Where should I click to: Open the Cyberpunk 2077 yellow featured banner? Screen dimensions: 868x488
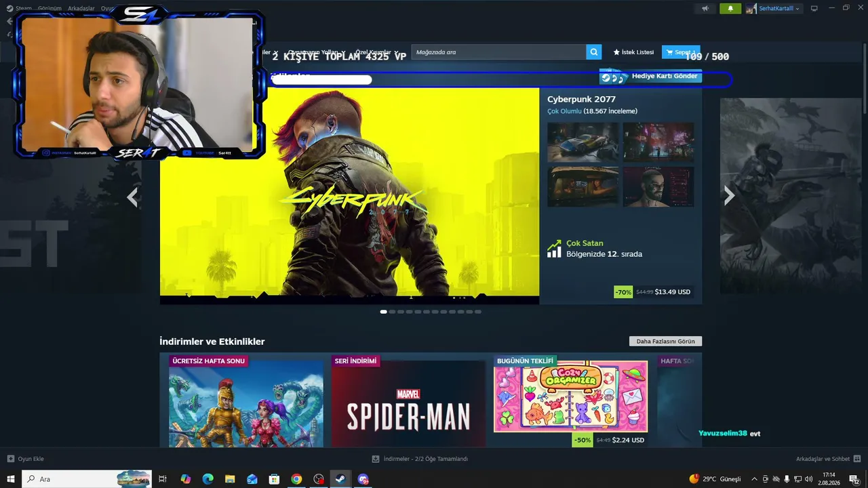(x=349, y=196)
